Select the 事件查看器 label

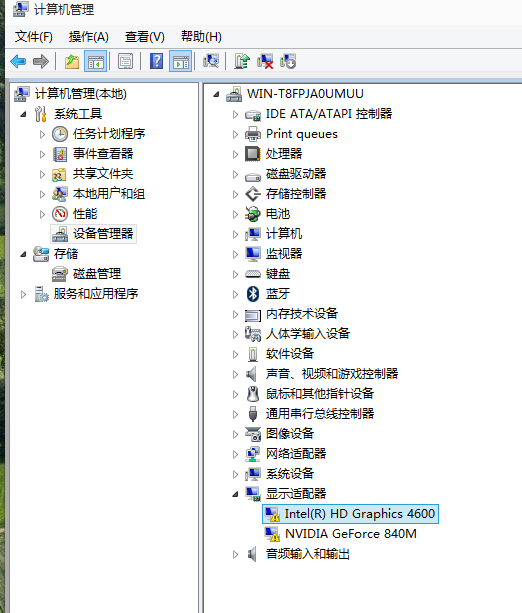(103, 154)
